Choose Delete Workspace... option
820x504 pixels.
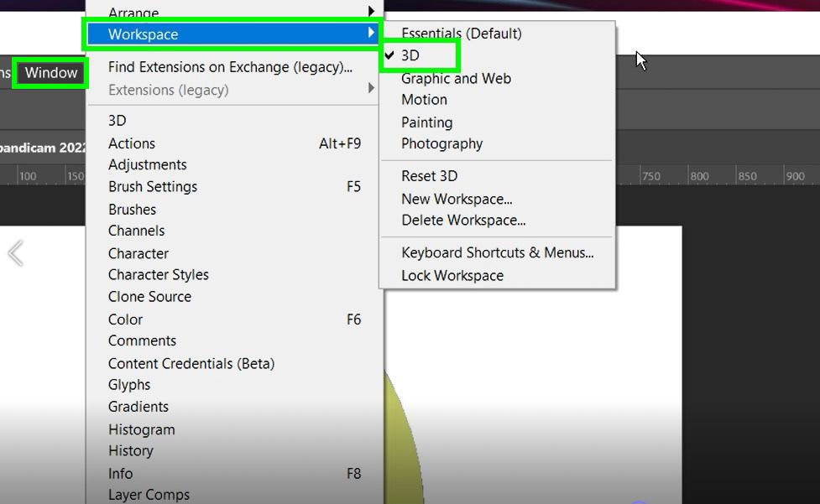[463, 221]
